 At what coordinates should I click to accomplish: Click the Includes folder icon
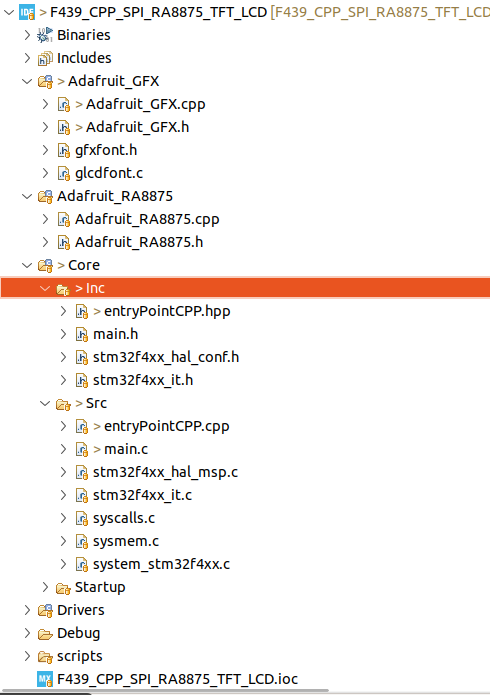click(x=45, y=58)
